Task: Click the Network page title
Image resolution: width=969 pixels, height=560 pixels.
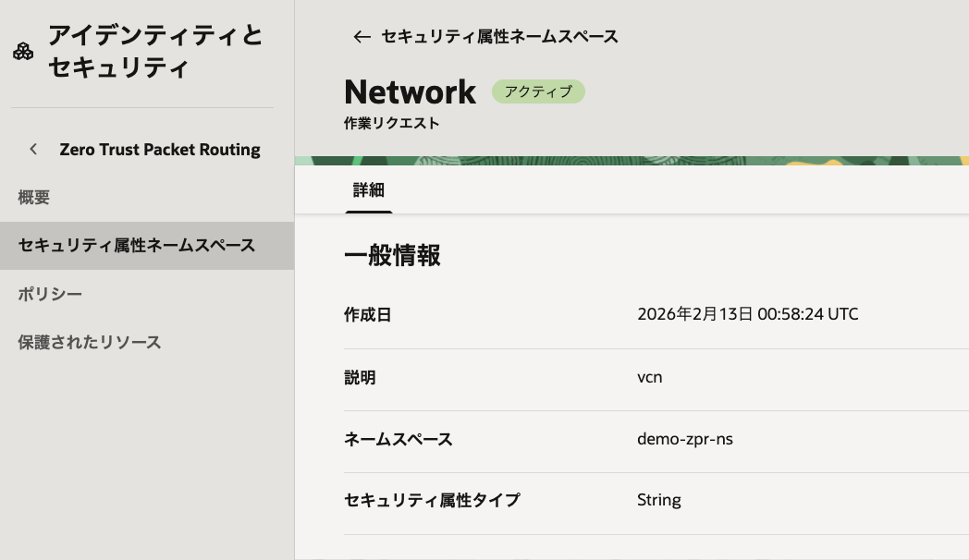Action: click(x=410, y=91)
